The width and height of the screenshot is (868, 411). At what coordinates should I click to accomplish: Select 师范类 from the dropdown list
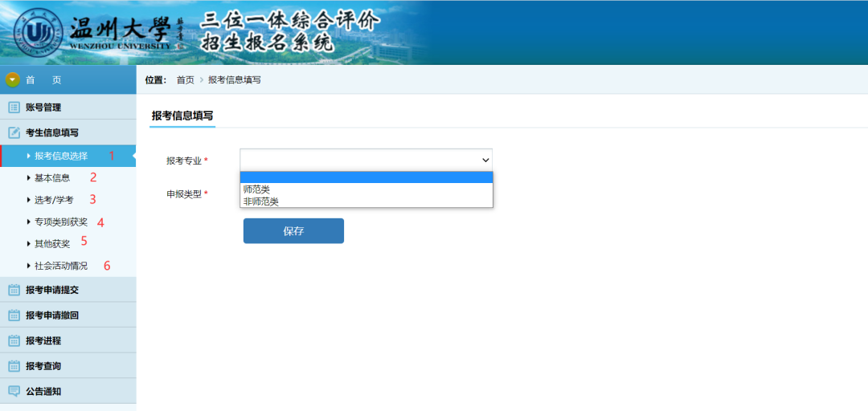click(256, 189)
